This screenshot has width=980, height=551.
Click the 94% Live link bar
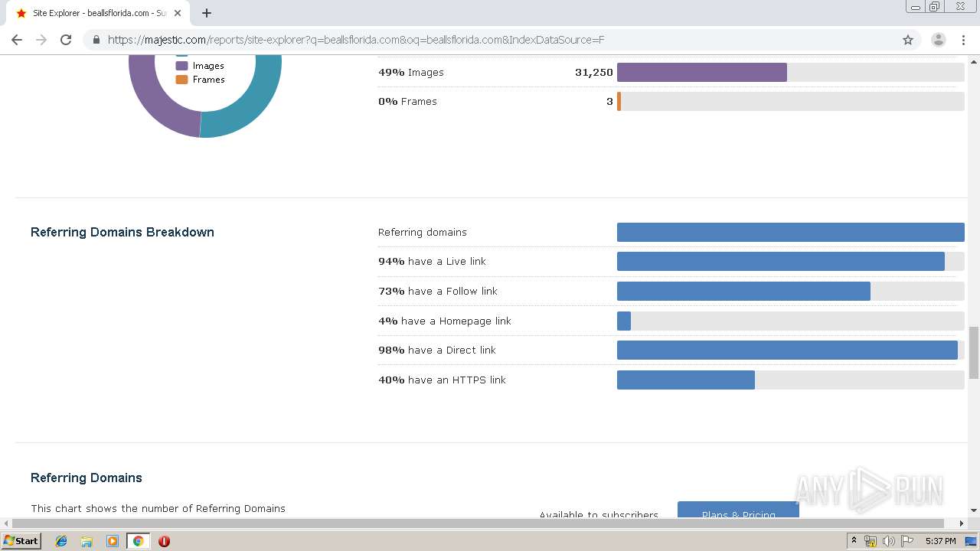pyautogui.click(x=781, y=262)
